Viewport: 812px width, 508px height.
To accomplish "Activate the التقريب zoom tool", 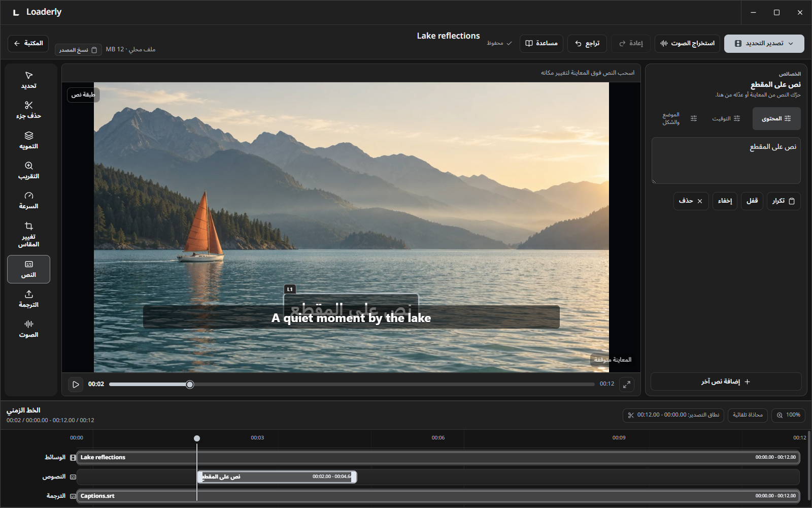I will [28, 171].
